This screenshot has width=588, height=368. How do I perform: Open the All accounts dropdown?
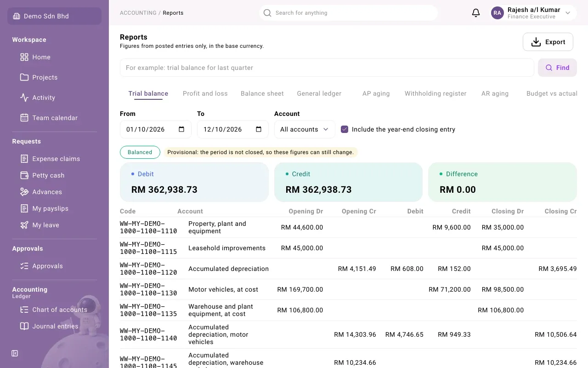coord(305,129)
